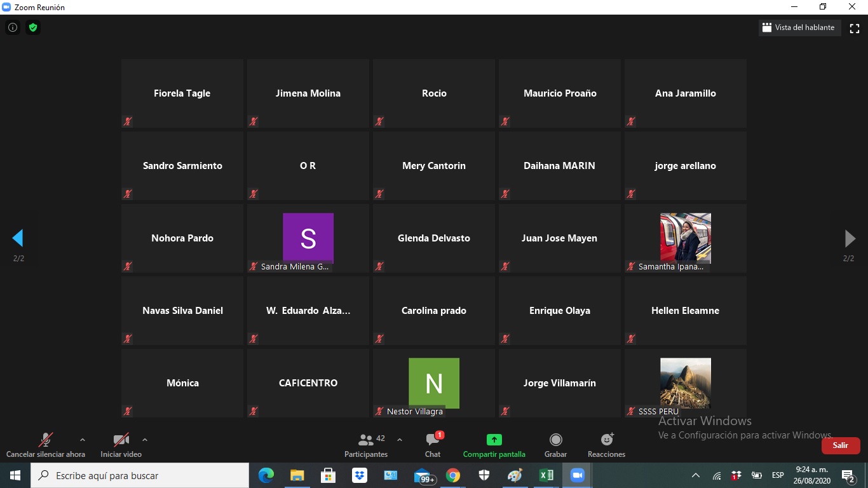Click the name Enrique Olaya
The height and width of the screenshot is (488, 868).
coord(560,311)
